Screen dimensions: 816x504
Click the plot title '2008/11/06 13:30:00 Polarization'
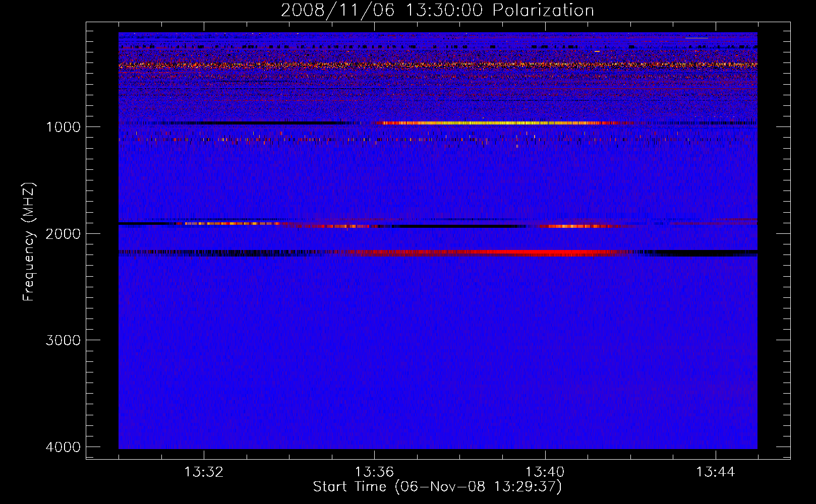point(437,11)
